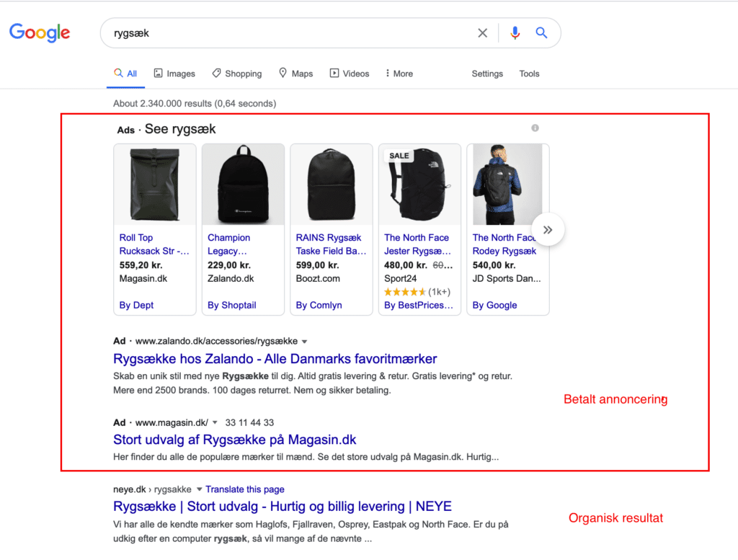Show more shopping ads with the double-arrow button
The height and width of the screenshot is (560, 738).
pyautogui.click(x=548, y=230)
